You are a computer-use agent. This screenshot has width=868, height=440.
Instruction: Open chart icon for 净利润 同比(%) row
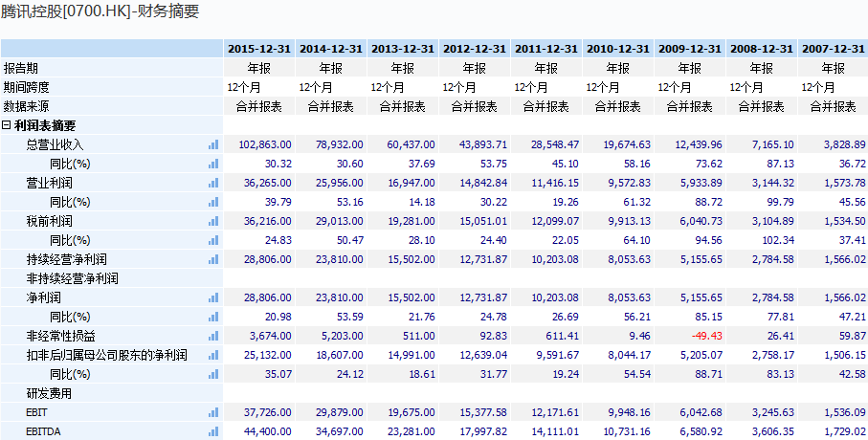[213, 318]
